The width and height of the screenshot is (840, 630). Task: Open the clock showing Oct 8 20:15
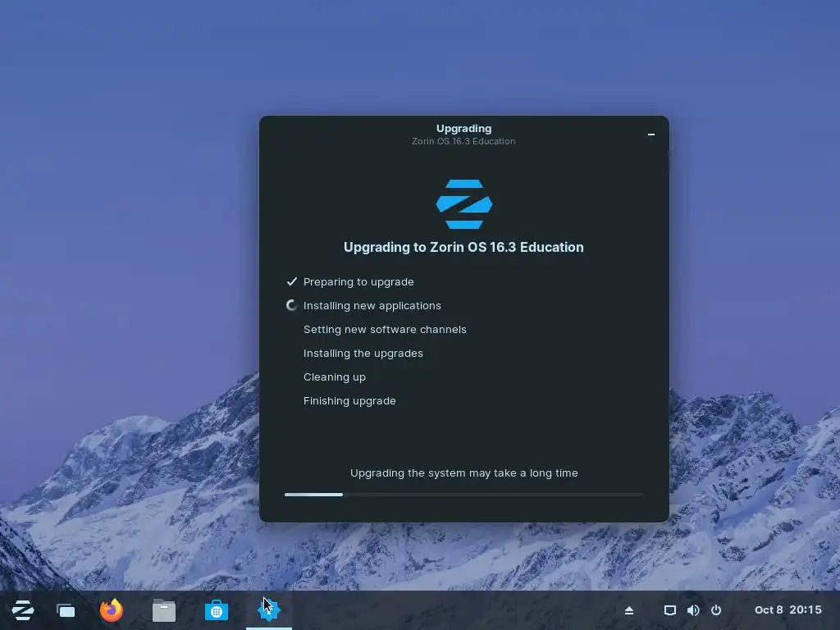(788, 609)
